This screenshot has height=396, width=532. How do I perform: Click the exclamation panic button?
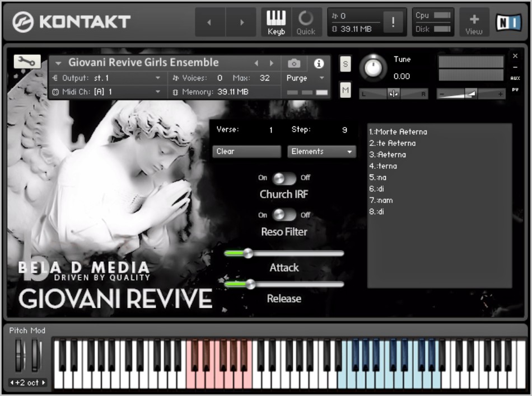tap(393, 22)
